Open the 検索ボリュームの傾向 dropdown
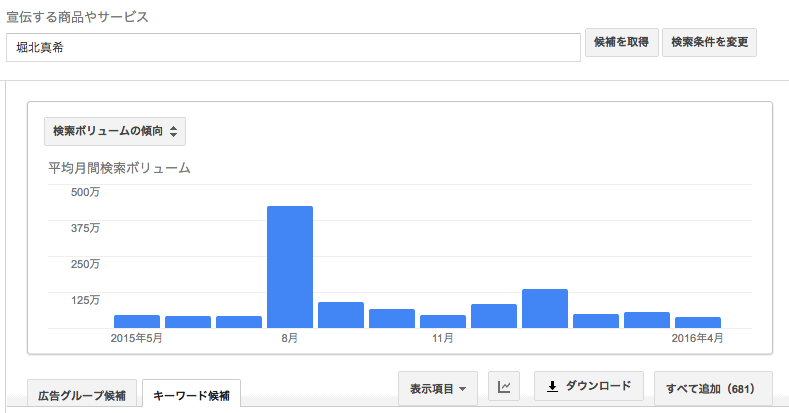The image size is (789, 413). pyautogui.click(x=115, y=131)
